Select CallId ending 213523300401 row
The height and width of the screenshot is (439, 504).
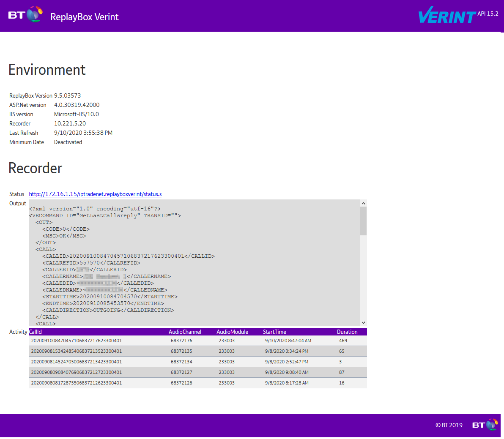coord(198,352)
